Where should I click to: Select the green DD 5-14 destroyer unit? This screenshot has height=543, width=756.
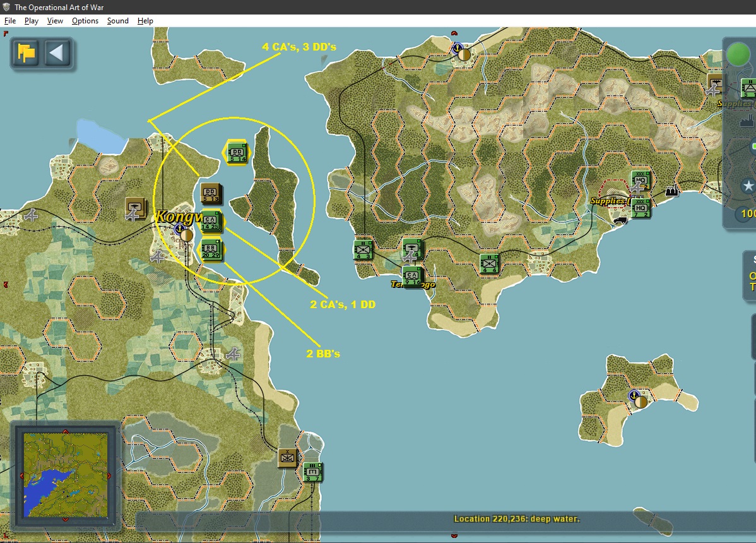pos(237,152)
